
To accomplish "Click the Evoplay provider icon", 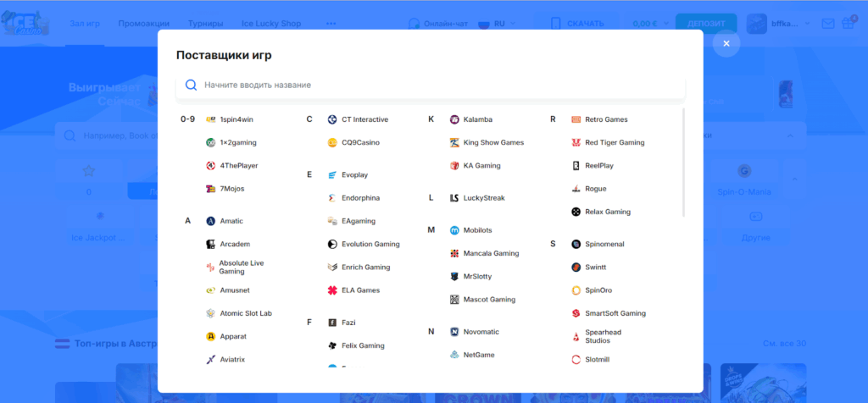I will point(332,174).
